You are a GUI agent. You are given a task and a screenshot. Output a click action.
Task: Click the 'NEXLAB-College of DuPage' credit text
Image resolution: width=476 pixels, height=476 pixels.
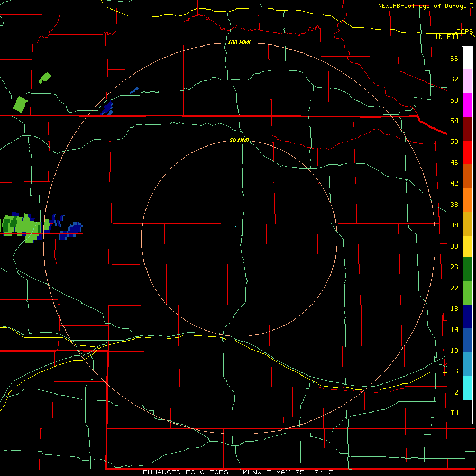click(x=422, y=6)
